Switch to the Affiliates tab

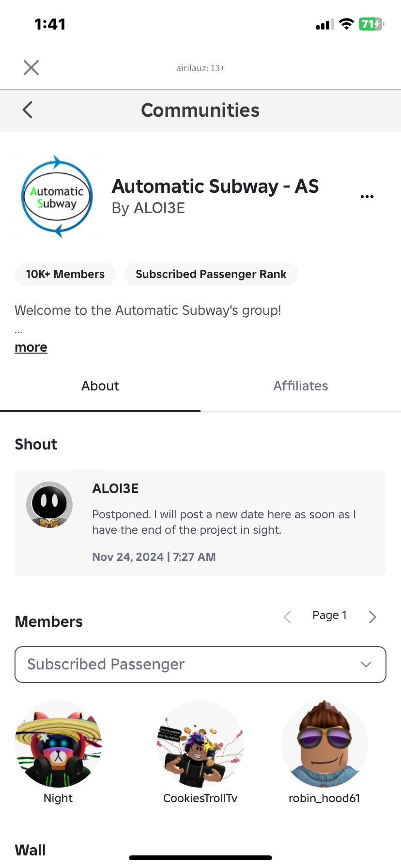[301, 386]
